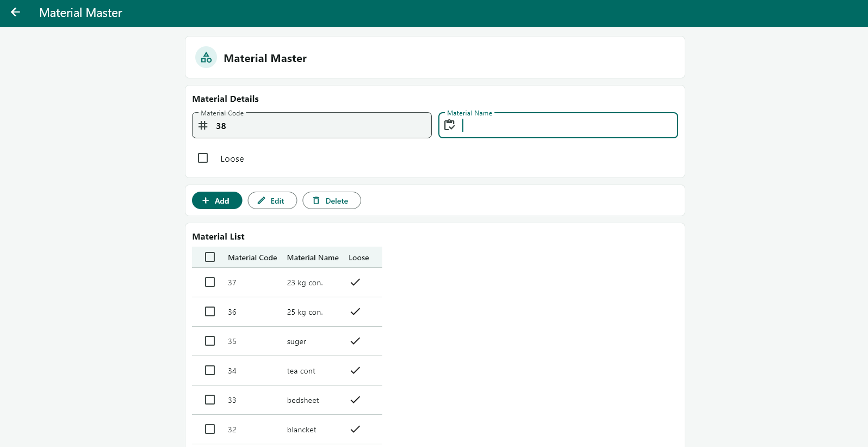Check the box for material 34 tea cont
The image size is (868, 447).
(210, 370)
